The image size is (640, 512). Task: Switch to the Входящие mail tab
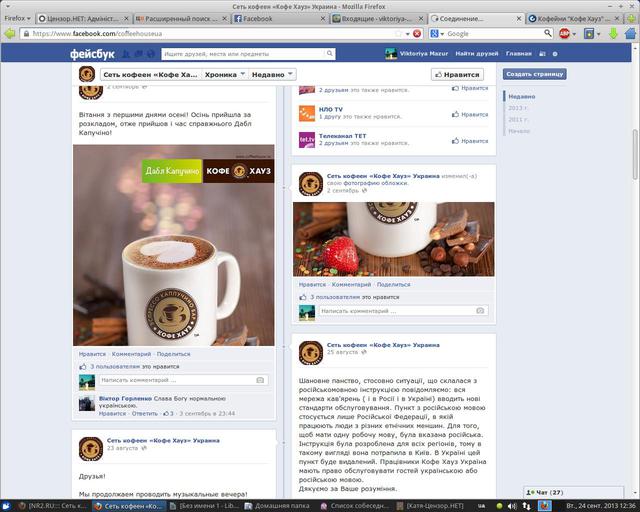point(378,19)
